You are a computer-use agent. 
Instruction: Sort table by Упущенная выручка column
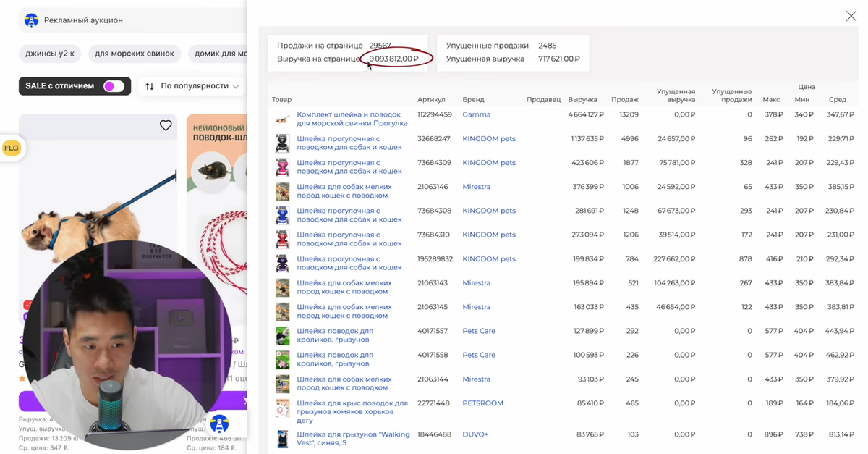pyautogui.click(x=676, y=96)
